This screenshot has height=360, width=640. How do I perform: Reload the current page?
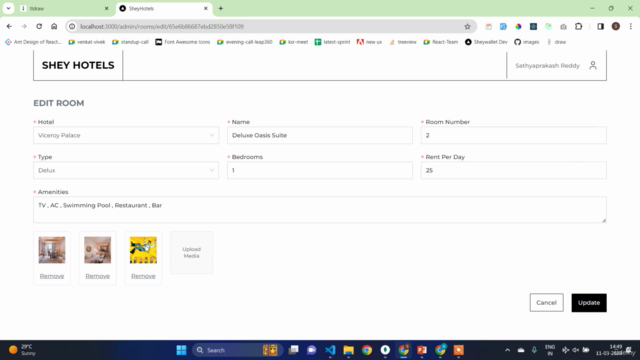[x=39, y=27]
